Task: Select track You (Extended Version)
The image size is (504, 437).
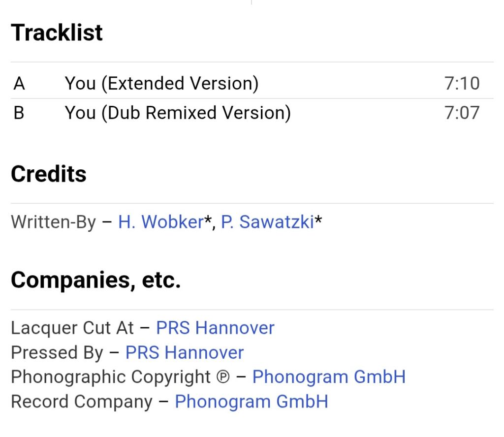Action: (x=161, y=84)
